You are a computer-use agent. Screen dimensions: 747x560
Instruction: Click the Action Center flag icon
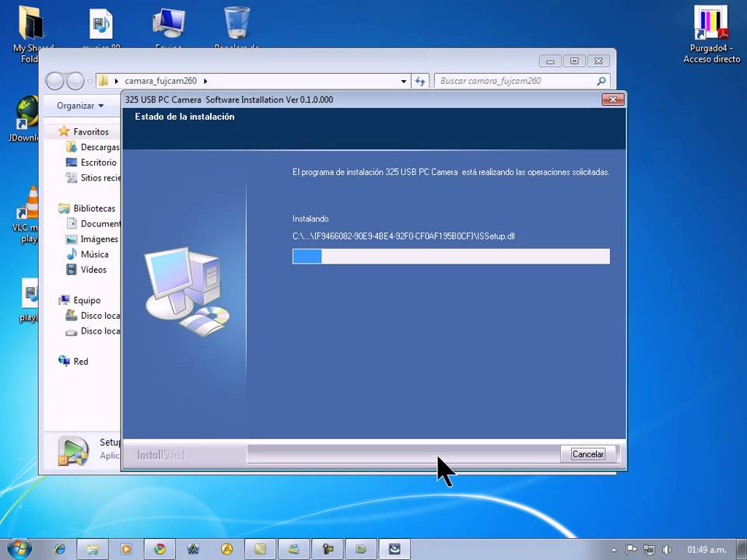(631, 550)
